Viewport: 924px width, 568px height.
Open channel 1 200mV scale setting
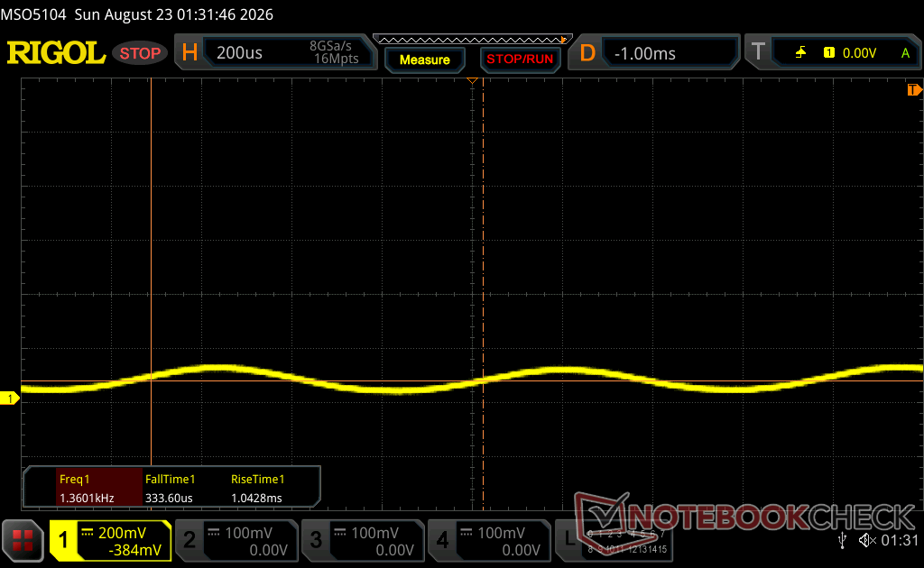pyautogui.click(x=122, y=533)
